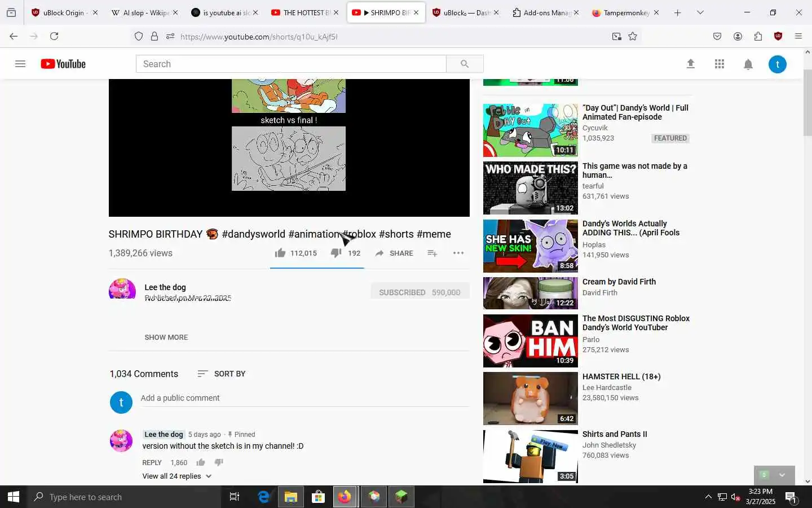Click the #dandysworld hashtag
Screen dimensions: 812x508
254,234
